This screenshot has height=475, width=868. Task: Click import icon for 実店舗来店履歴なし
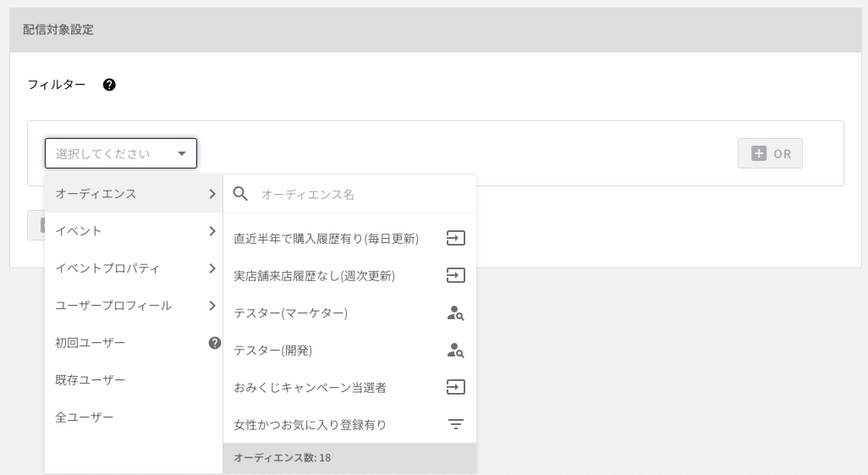coord(456,275)
